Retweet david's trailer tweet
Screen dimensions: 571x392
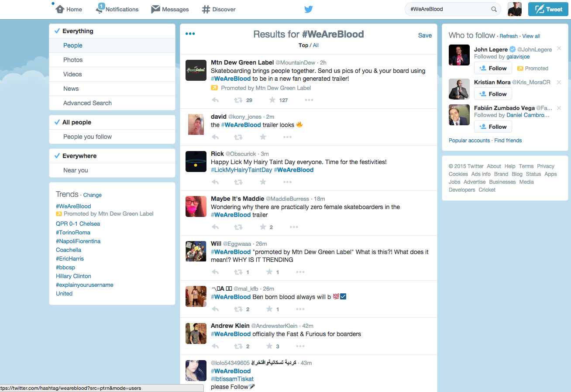(x=238, y=137)
